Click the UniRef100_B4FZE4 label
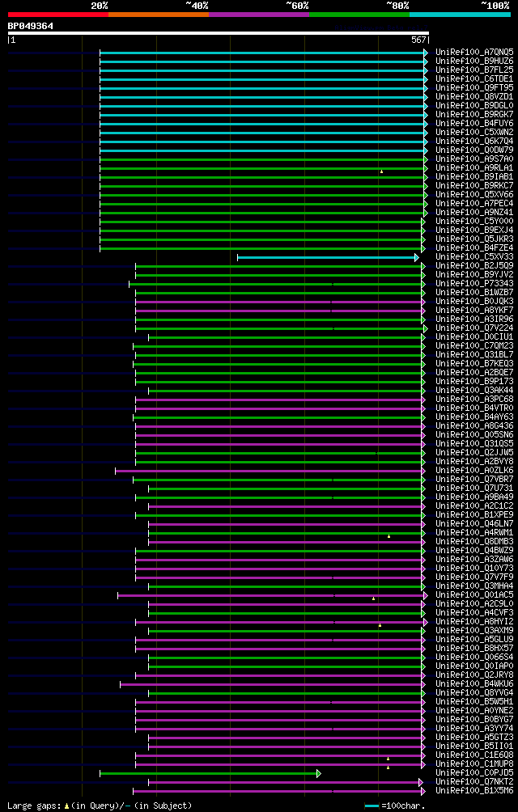The height and width of the screenshot is (812, 518). pyautogui.click(x=474, y=248)
